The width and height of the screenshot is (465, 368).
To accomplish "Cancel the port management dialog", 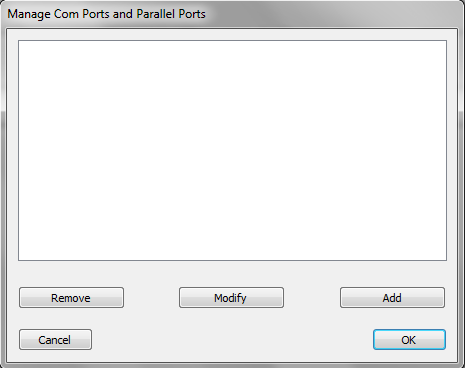I will click(55, 339).
